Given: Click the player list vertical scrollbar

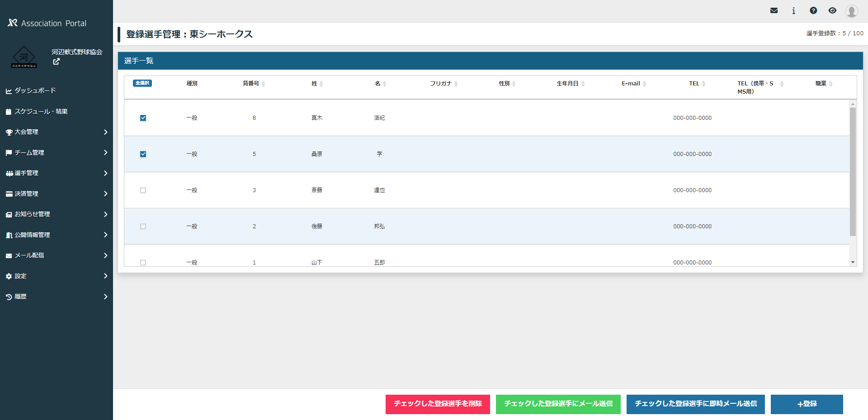Looking at the screenshot, I should click(853, 172).
